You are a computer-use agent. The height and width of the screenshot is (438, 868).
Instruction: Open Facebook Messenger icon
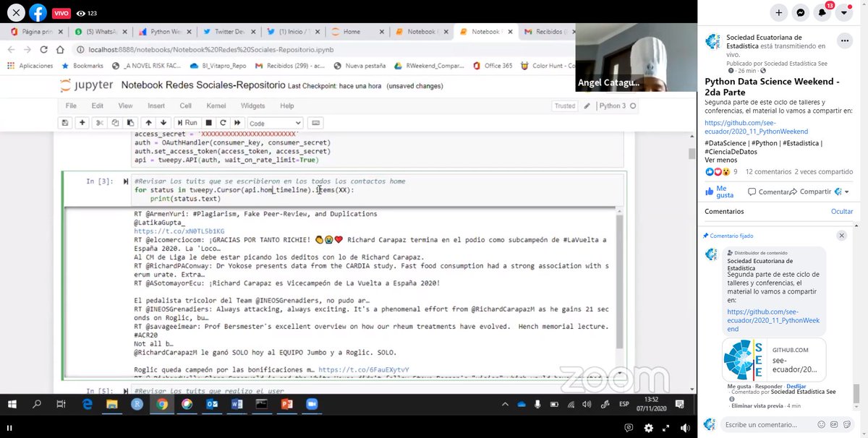point(801,12)
